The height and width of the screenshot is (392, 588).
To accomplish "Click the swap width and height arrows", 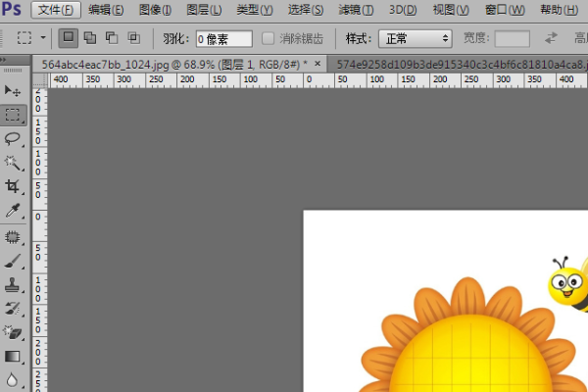I will (x=551, y=39).
